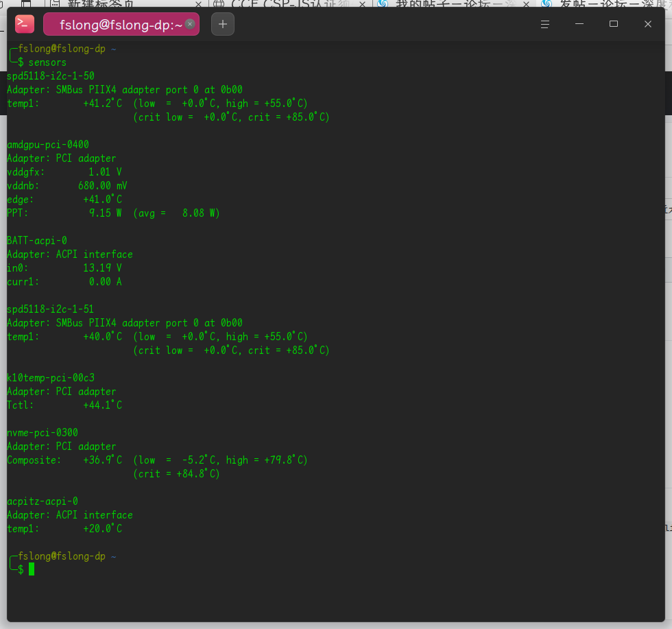Click the 'acpitz-acpi-0' device line

pos(43,501)
